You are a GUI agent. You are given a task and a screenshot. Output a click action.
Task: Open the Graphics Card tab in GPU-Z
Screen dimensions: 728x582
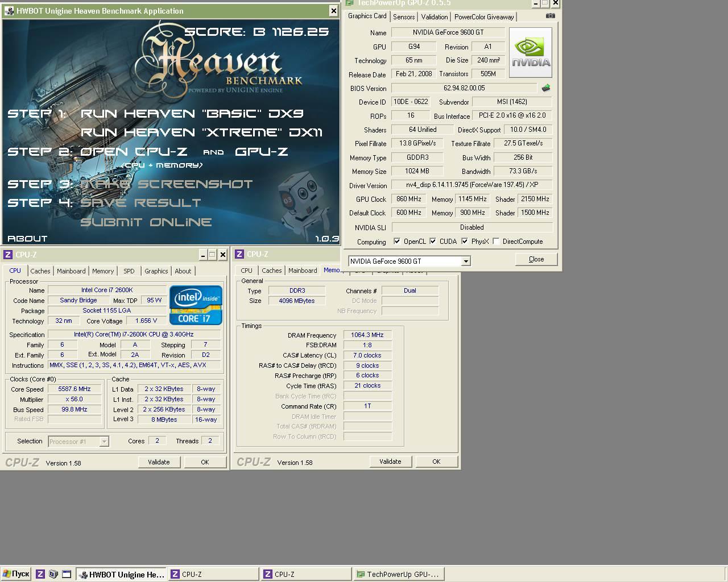tap(367, 16)
